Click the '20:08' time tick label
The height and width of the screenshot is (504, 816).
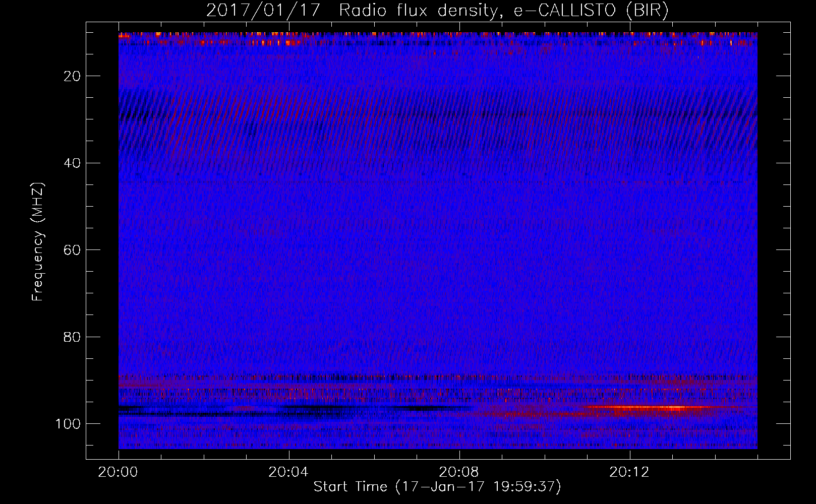(x=459, y=472)
